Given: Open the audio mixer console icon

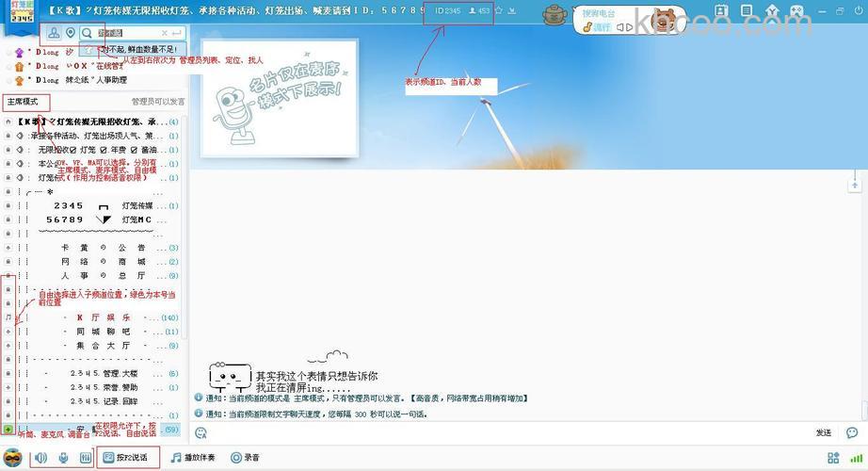Looking at the screenshot, I should [86, 458].
